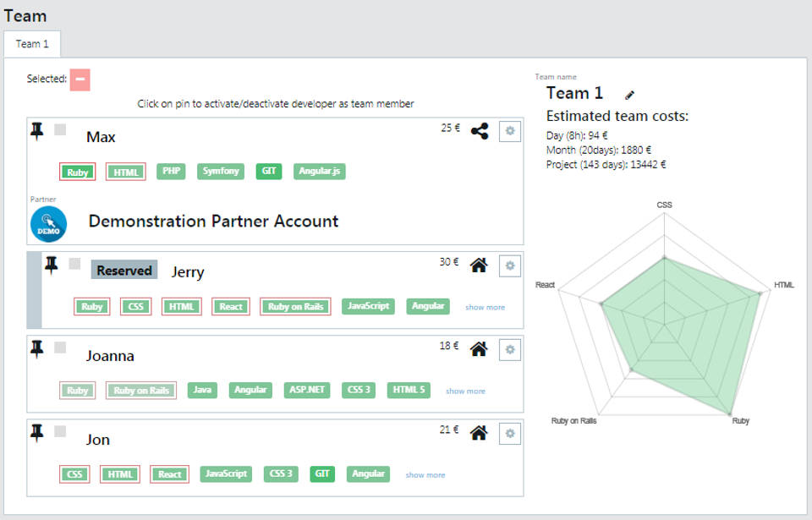This screenshot has width=812, height=520.
Task: Expand Jerry's skills with show more
Action: tap(485, 307)
